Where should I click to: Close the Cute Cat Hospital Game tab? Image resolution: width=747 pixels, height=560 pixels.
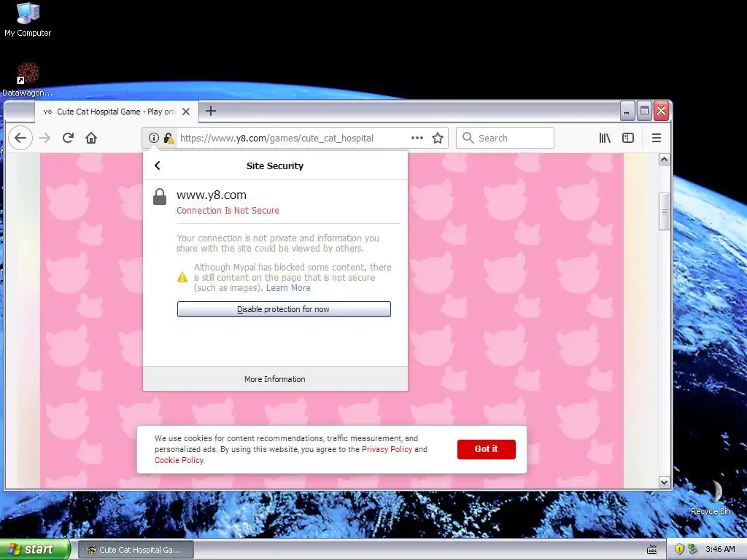tap(186, 112)
